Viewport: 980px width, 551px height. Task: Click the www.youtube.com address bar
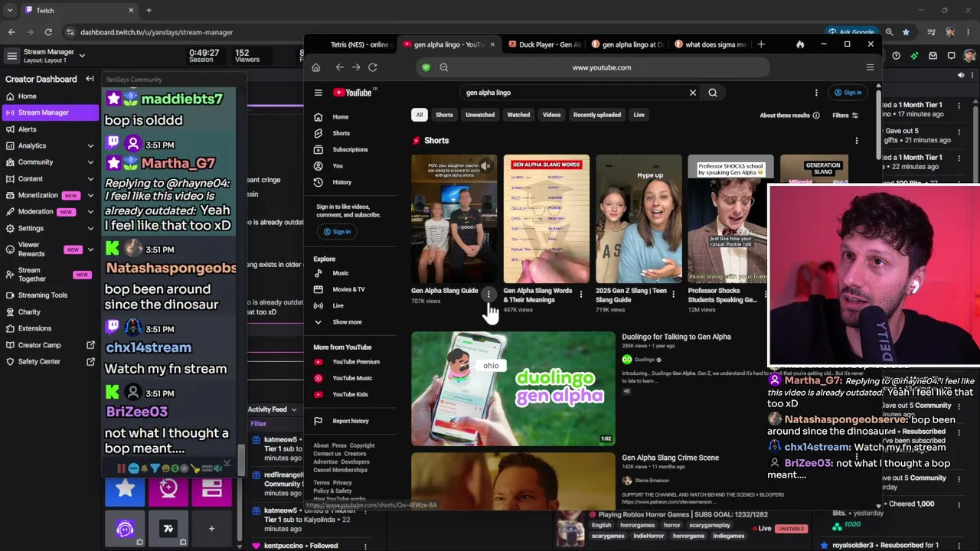coord(602,67)
